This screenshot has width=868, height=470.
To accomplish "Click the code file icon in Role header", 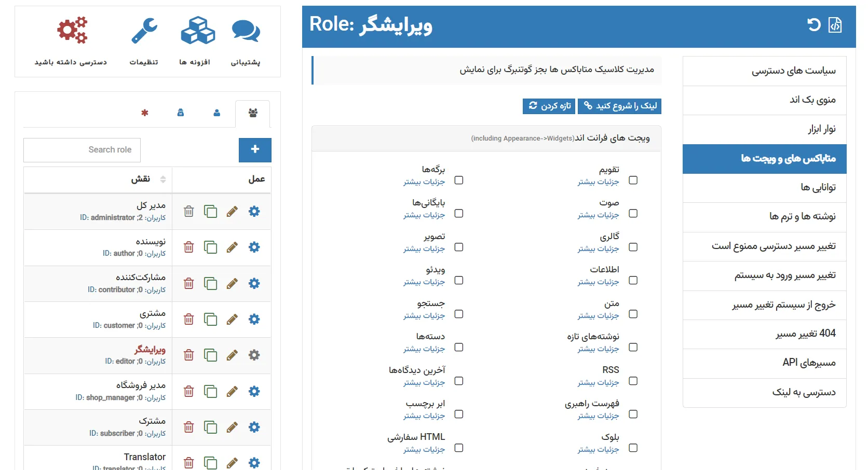I will click(x=835, y=25).
